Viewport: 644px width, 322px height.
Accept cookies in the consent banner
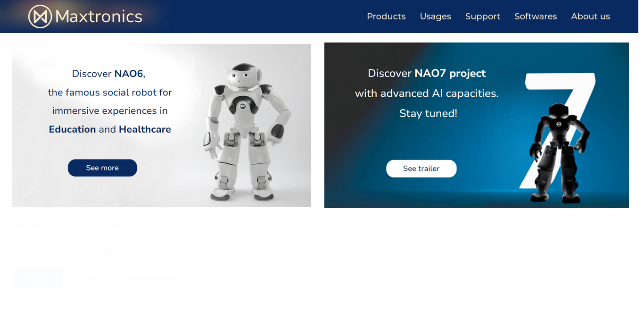pos(38,279)
